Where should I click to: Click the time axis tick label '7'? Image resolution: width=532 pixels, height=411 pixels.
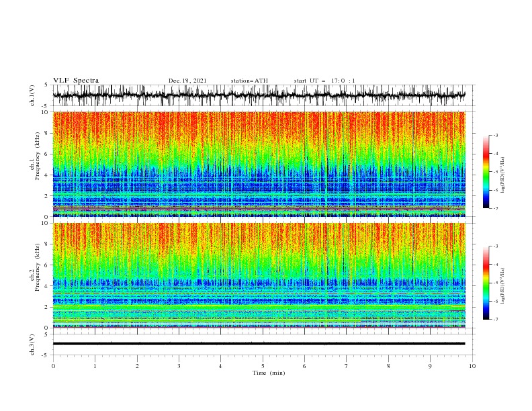pyautogui.click(x=347, y=366)
